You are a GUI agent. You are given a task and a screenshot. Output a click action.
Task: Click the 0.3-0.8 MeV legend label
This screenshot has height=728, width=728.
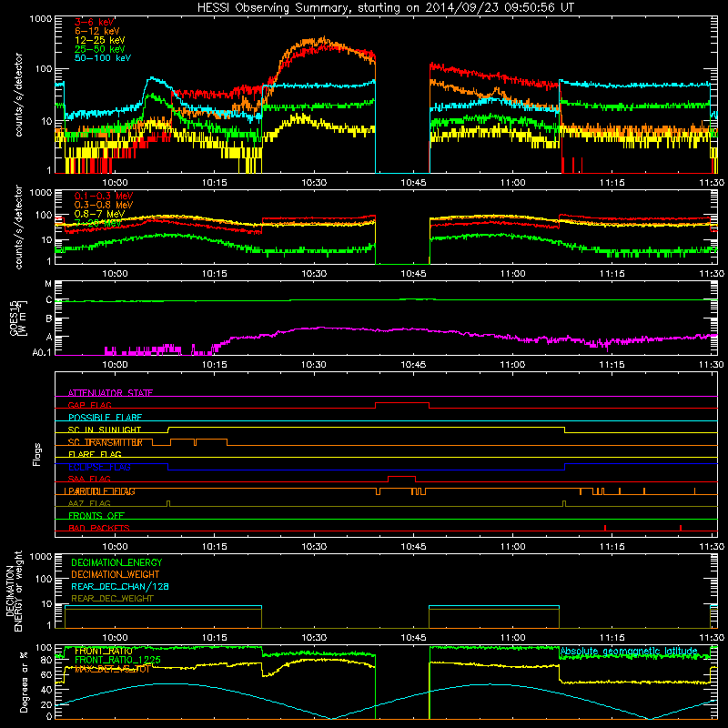tap(104, 205)
